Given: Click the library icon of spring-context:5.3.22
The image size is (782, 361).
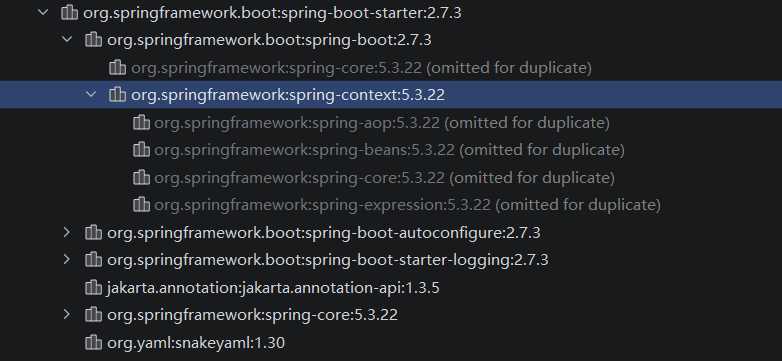Looking at the screenshot, I should click(x=117, y=94).
